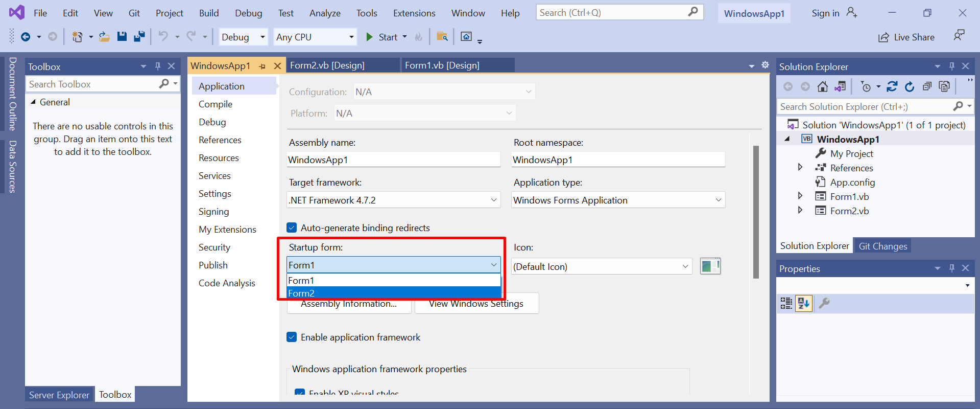Open the Extensions menu
This screenshot has width=980, height=409.
[414, 13]
